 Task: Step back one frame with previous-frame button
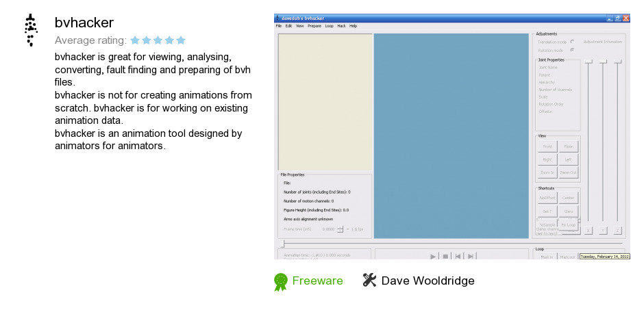point(458,257)
